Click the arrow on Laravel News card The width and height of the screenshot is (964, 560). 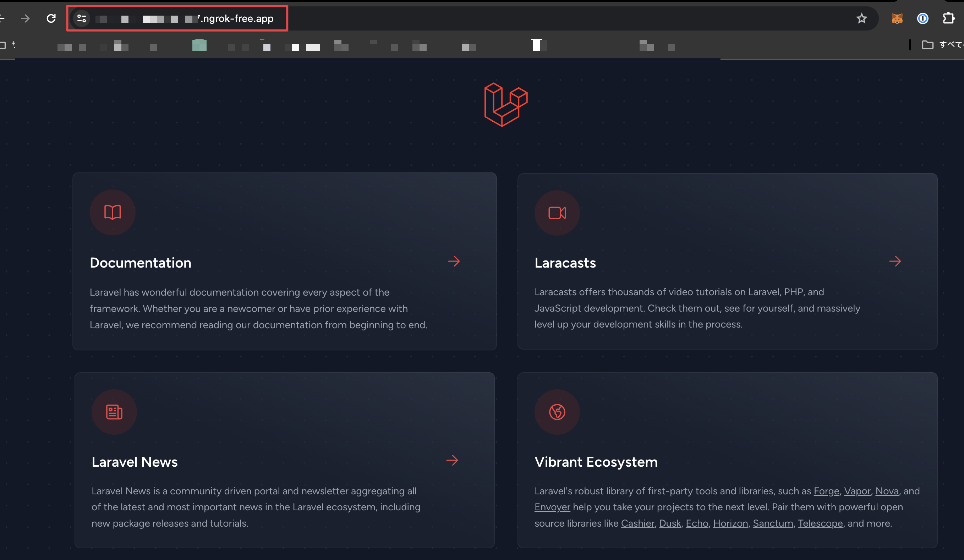[x=452, y=460]
